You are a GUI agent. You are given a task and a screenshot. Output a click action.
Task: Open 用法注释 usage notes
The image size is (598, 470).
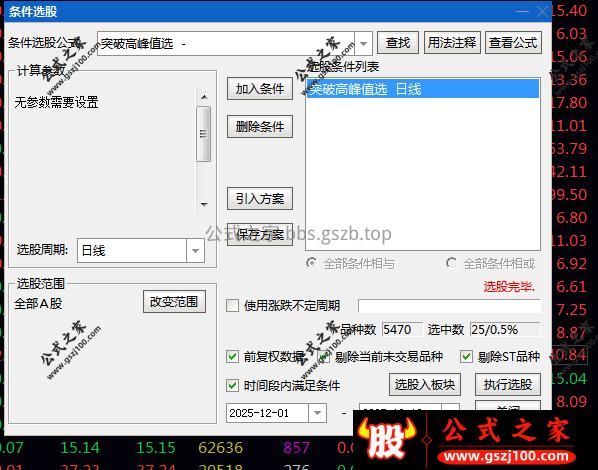452,42
